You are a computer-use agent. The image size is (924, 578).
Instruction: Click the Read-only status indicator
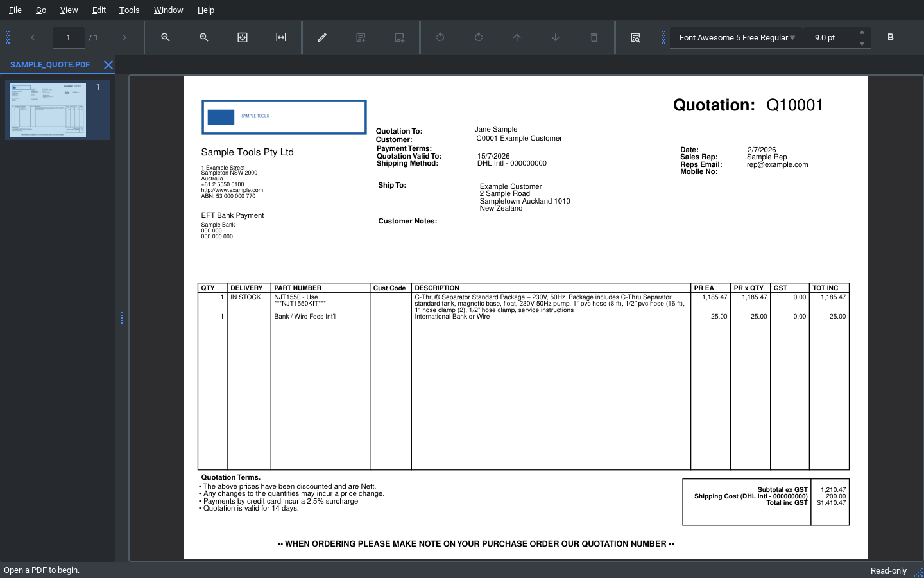pos(889,570)
